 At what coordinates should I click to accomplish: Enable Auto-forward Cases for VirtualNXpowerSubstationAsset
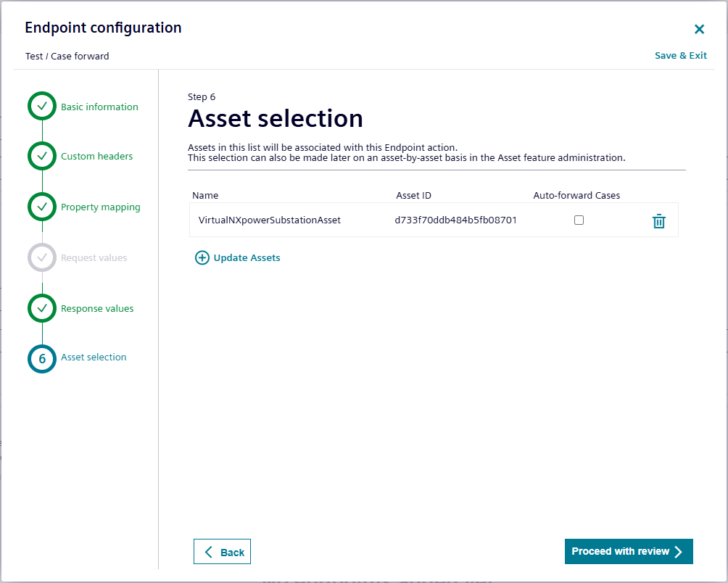[579, 220]
